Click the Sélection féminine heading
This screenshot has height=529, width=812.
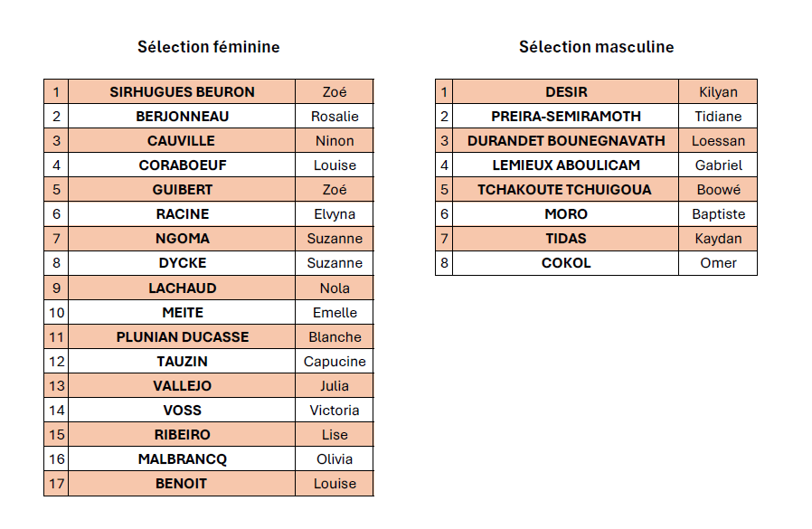[x=208, y=47]
